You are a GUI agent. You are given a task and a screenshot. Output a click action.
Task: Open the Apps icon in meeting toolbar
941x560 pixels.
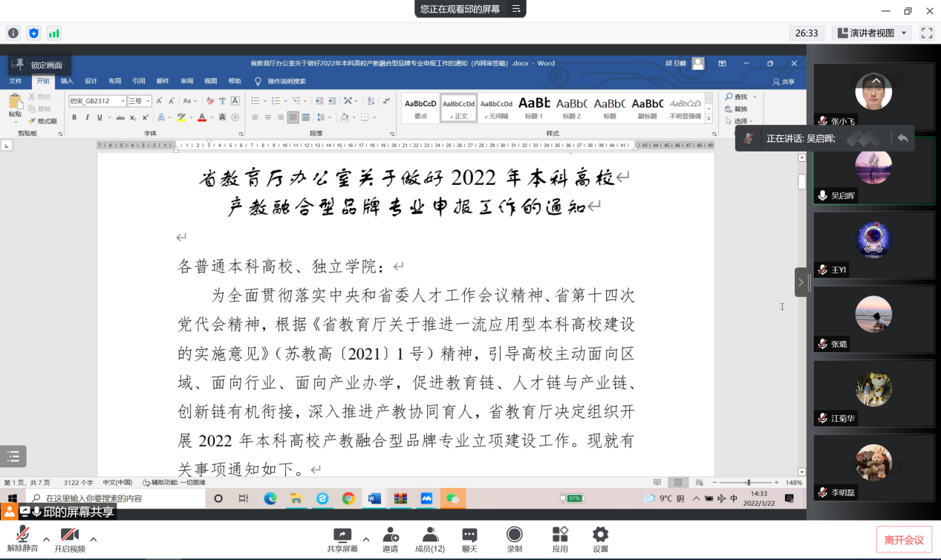[x=560, y=535]
